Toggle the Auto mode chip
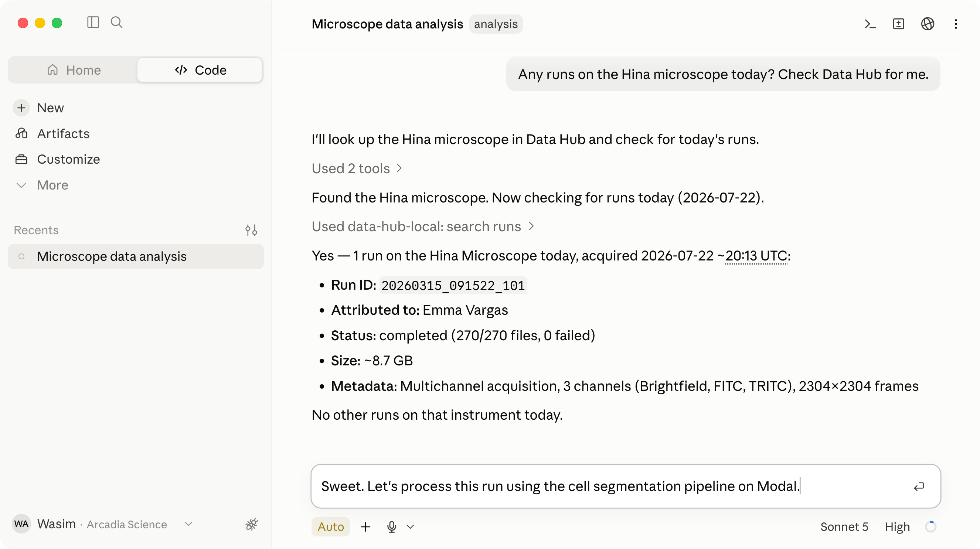Image resolution: width=980 pixels, height=549 pixels. pos(330,526)
